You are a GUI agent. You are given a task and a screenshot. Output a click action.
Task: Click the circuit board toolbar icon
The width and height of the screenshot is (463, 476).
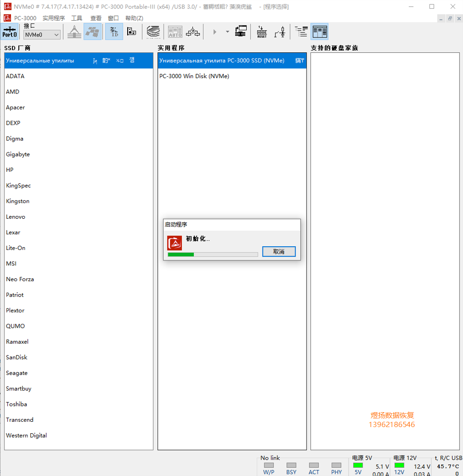(131, 32)
